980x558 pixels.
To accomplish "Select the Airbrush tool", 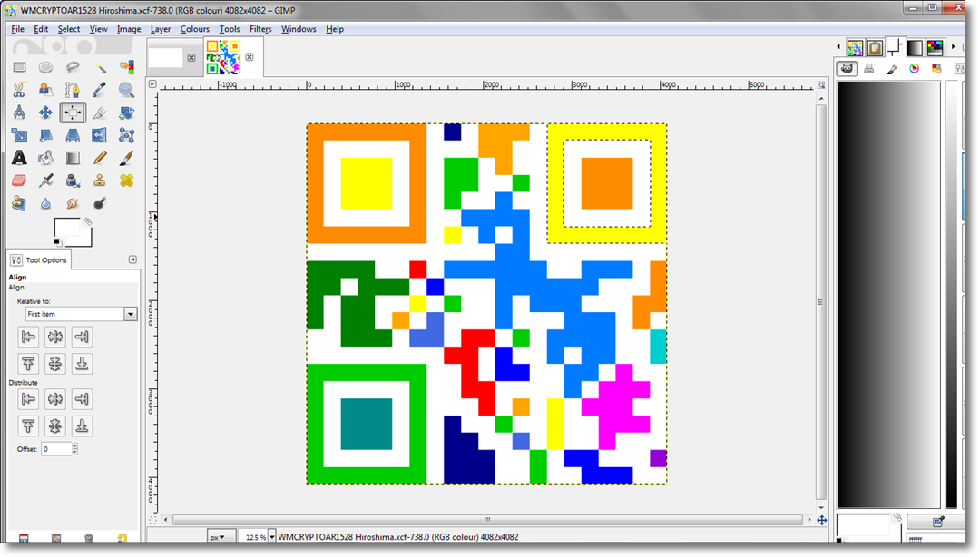I will tap(45, 181).
